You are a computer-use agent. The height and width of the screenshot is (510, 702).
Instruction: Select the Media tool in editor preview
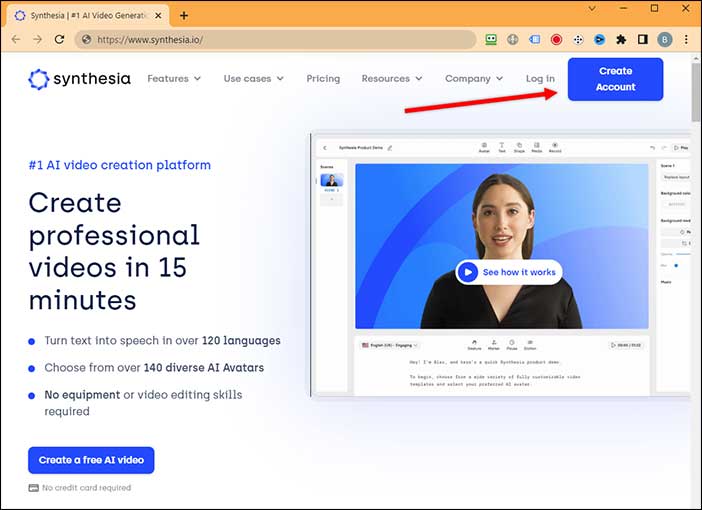pyautogui.click(x=536, y=148)
